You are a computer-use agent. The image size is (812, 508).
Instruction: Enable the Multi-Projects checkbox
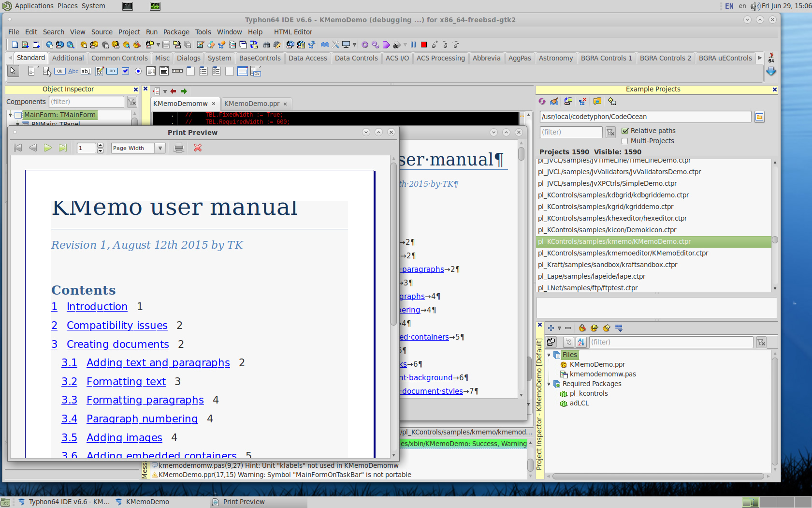point(625,141)
